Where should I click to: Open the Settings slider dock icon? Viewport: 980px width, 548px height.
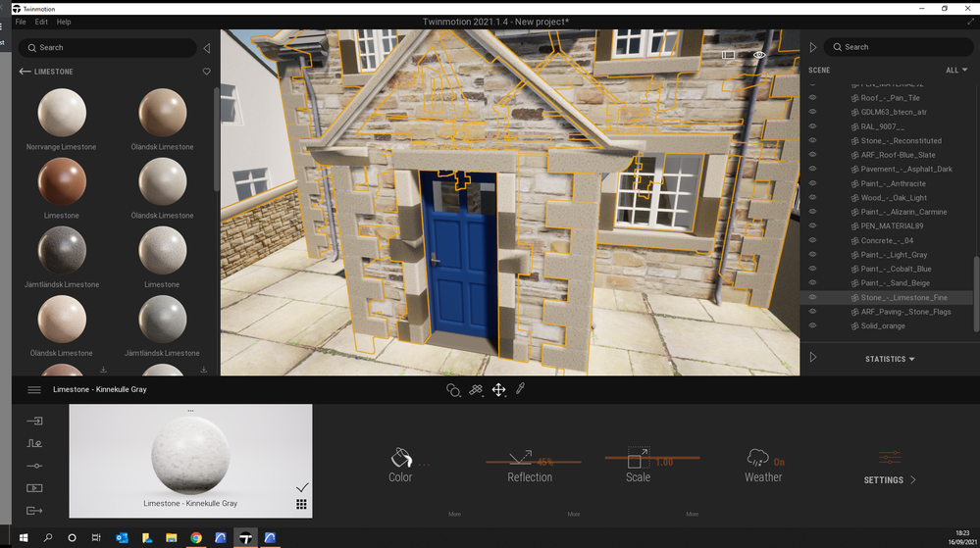point(34,467)
